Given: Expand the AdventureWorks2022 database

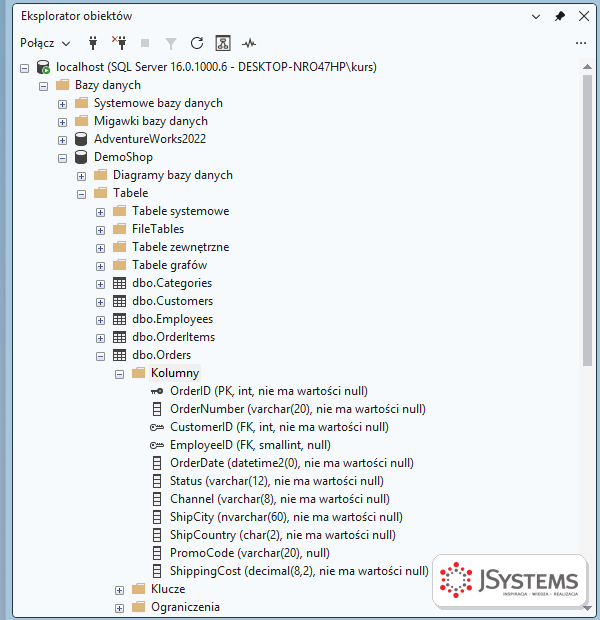Looking at the screenshot, I should tap(62, 140).
